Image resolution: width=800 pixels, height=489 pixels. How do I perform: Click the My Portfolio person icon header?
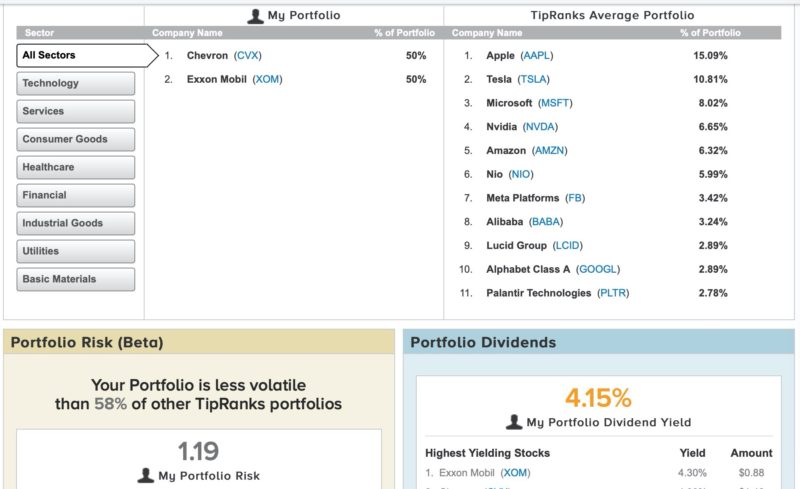[255, 16]
